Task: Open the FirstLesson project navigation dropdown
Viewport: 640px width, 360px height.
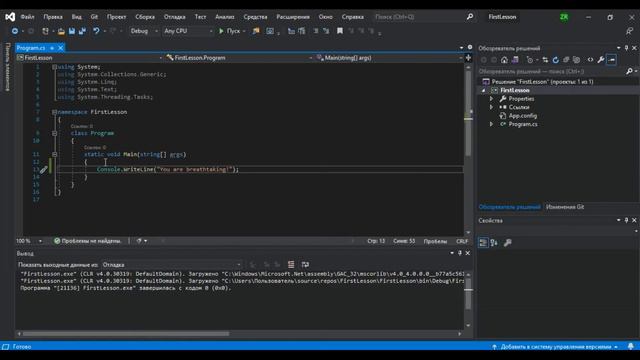Action: click(89, 58)
